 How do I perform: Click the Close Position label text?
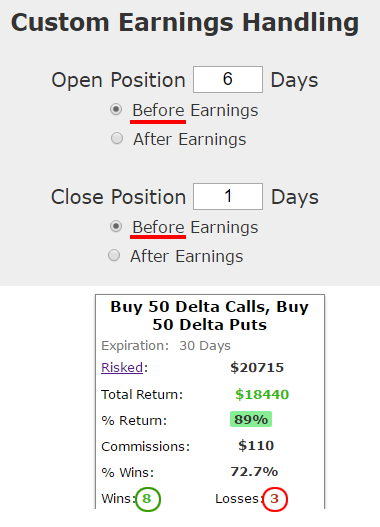(x=118, y=197)
